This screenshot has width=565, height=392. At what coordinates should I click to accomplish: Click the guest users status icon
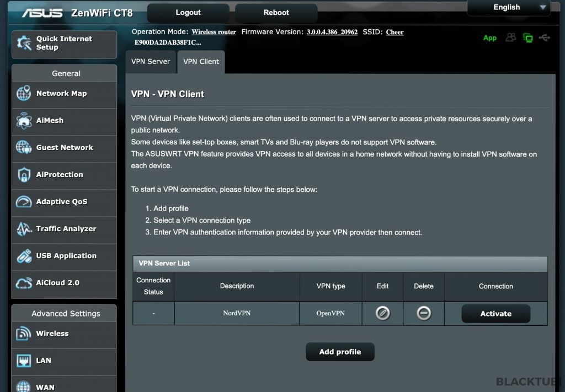[510, 37]
